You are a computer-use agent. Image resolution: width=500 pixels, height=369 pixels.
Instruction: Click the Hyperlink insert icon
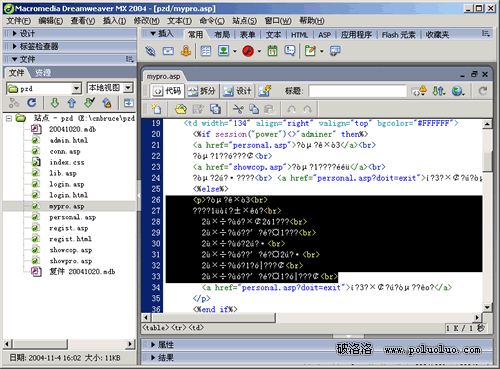[x=151, y=51]
